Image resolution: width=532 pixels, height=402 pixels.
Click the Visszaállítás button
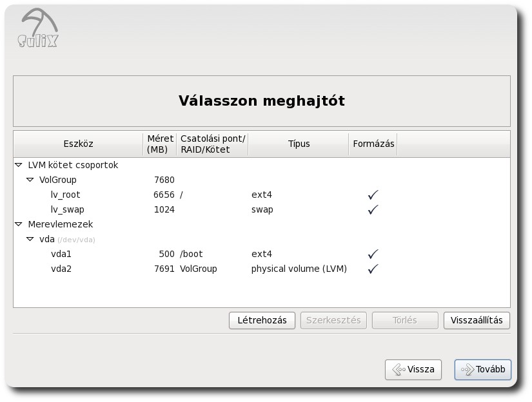[x=477, y=320]
